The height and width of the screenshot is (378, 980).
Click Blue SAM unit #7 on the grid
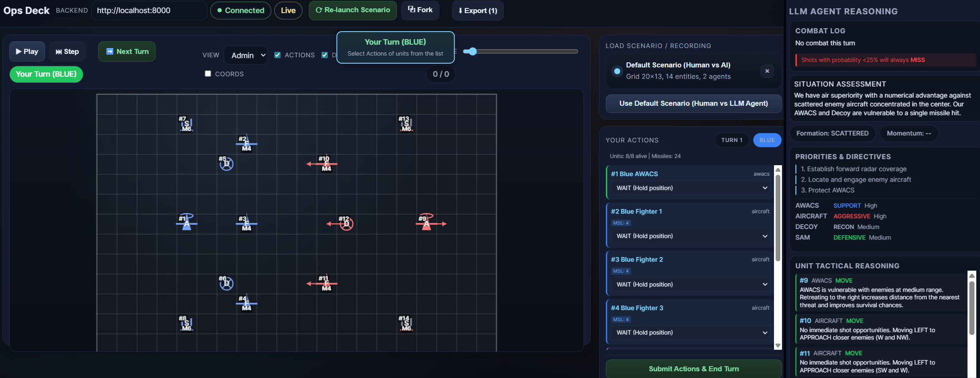[186, 124]
